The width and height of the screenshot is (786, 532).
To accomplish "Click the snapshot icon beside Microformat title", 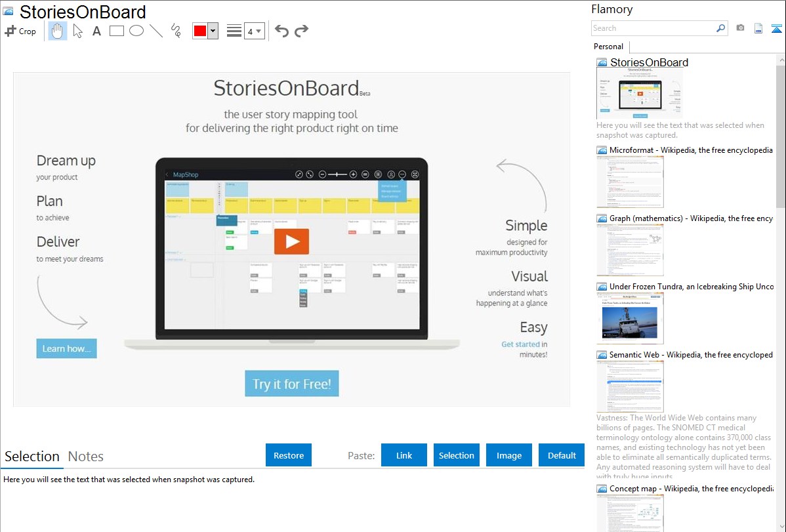I will (602, 150).
